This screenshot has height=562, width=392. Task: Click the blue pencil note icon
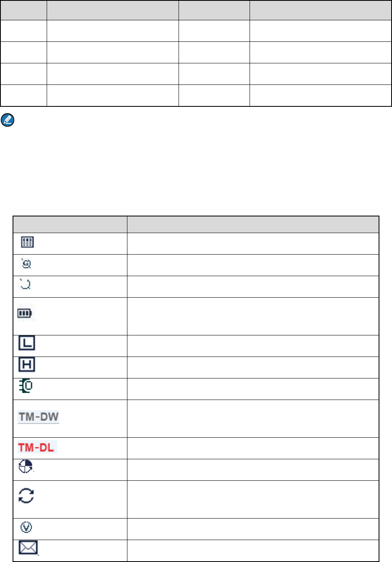point(8,120)
